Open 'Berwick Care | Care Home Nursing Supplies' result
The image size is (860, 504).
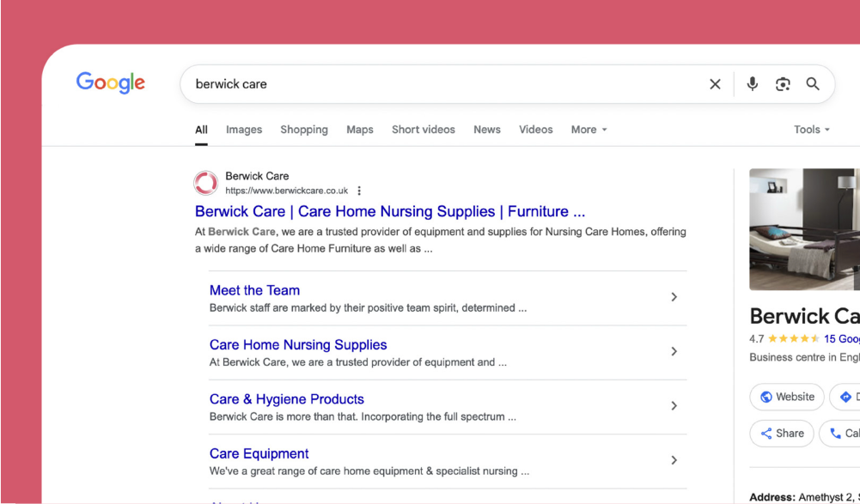[x=390, y=212]
